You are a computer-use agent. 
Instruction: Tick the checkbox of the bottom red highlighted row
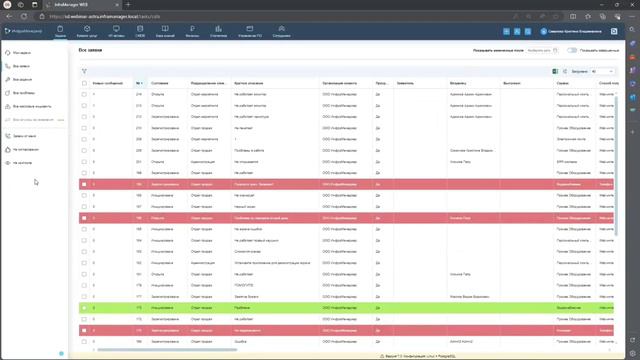[x=84, y=330]
